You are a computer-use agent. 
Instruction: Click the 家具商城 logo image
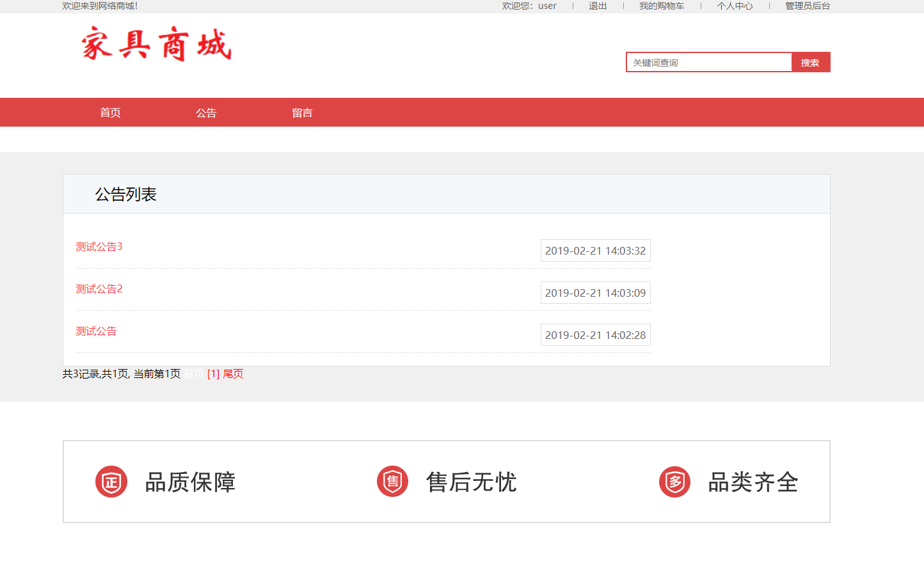click(x=155, y=45)
